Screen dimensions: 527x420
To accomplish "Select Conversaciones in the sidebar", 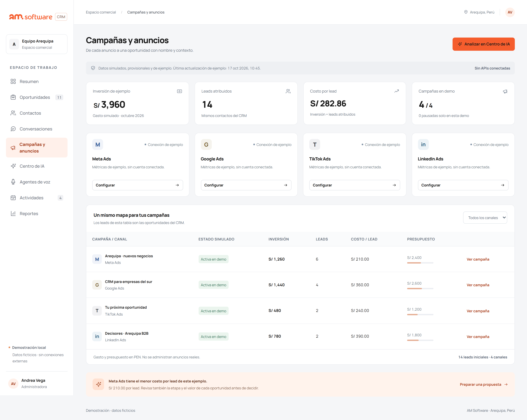I will [x=37, y=129].
